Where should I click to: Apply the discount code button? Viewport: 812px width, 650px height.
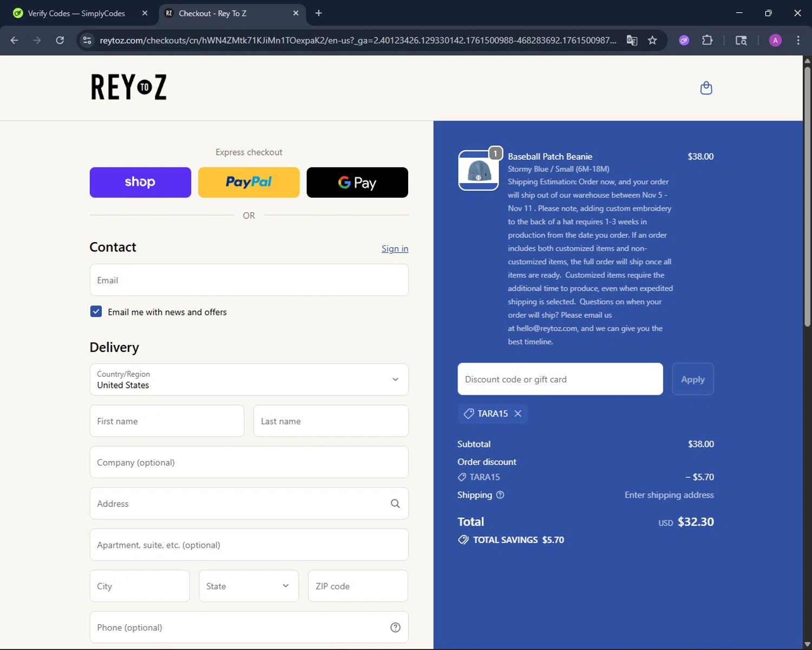pyautogui.click(x=693, y=379)
